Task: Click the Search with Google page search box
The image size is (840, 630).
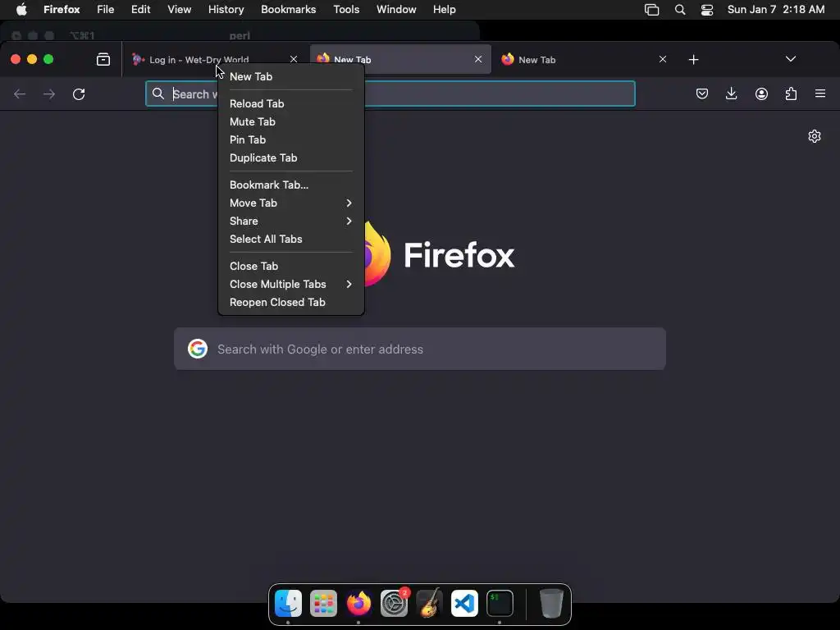Action: [419, 349]
